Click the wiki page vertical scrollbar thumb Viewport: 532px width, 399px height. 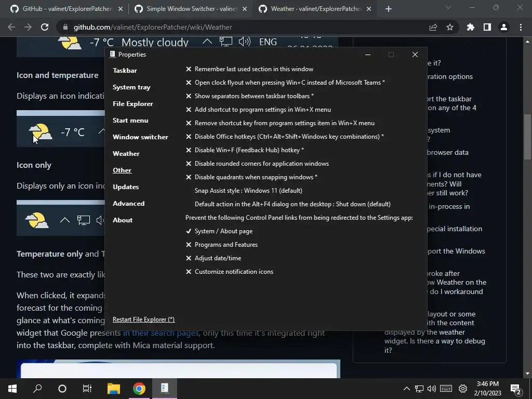point(527,137)
